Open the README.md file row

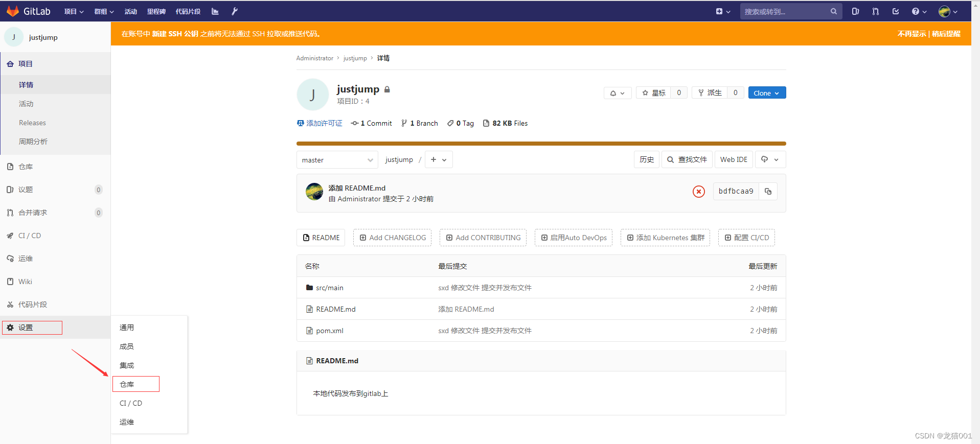click(541, 309)
